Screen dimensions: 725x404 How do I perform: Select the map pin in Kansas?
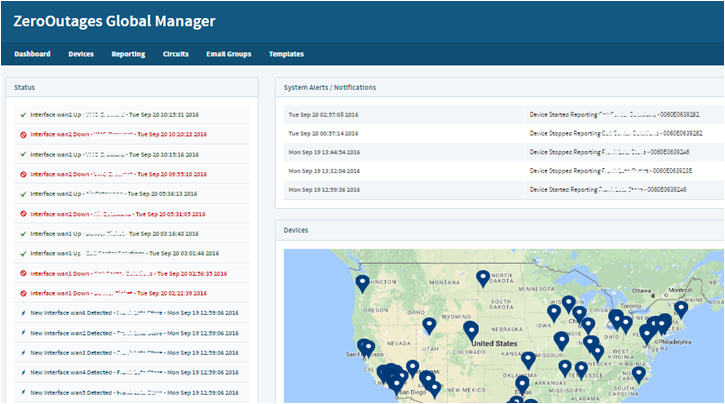(528, 359)
